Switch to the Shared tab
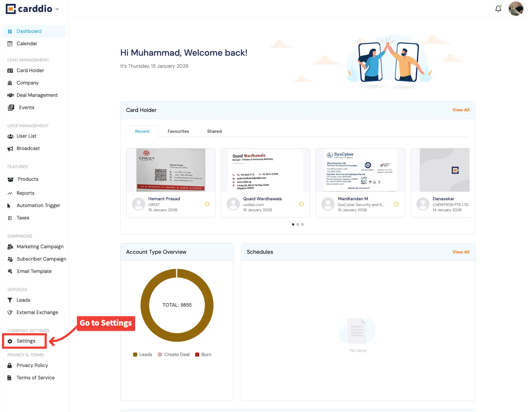The width and height of the screenshot is (532, 412). 214,131
